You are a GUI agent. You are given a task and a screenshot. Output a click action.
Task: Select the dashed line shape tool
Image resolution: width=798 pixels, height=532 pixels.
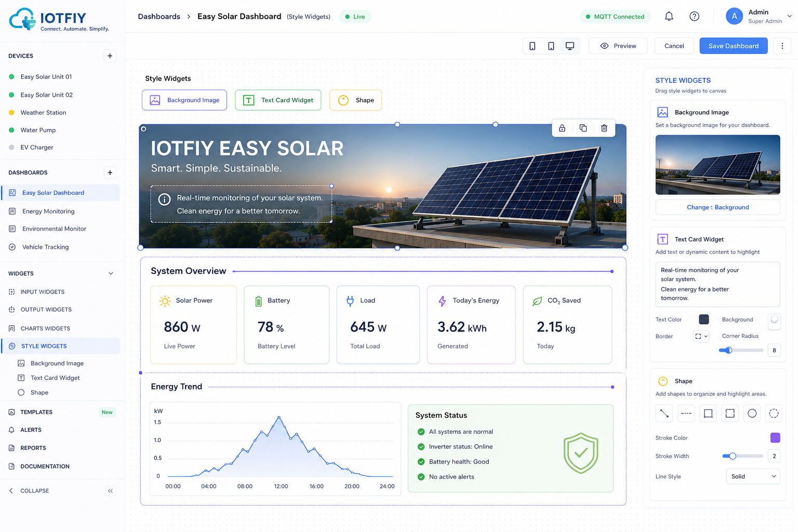[686, 414]
